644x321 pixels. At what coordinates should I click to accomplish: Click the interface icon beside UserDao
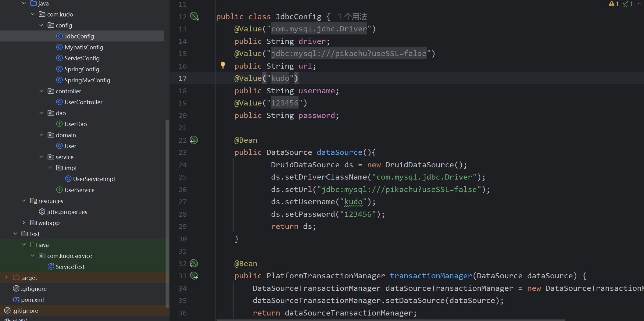[59, 124]
